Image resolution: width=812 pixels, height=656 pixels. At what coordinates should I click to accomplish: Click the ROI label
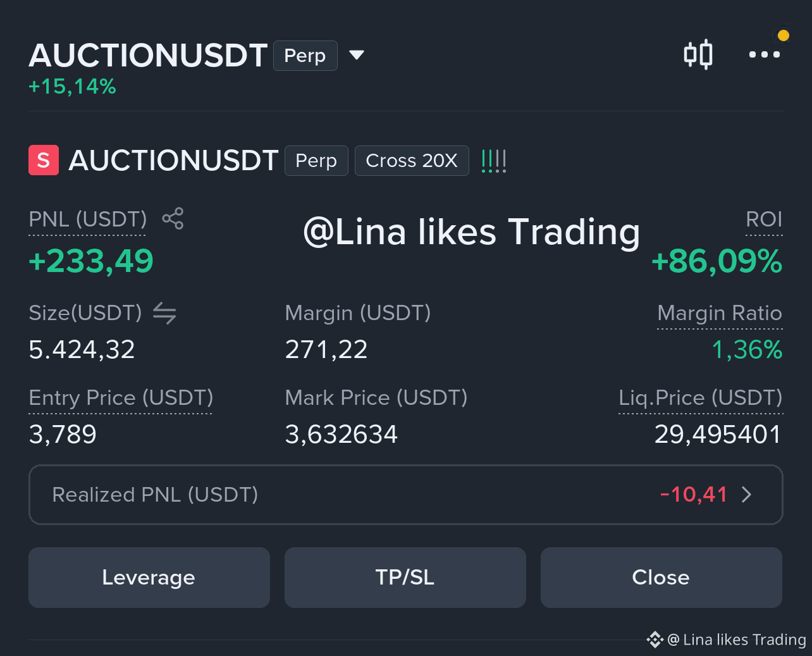click(x=764, y=220)
